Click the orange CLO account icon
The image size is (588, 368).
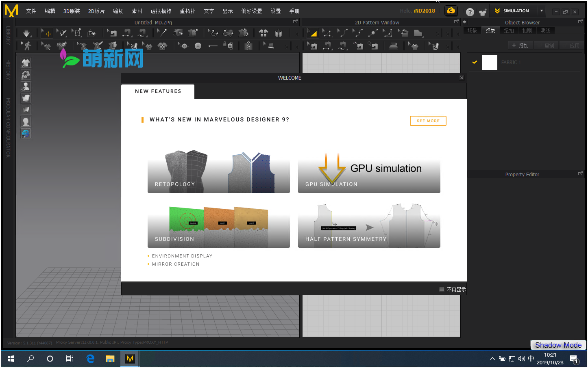(x=451, y=11)
